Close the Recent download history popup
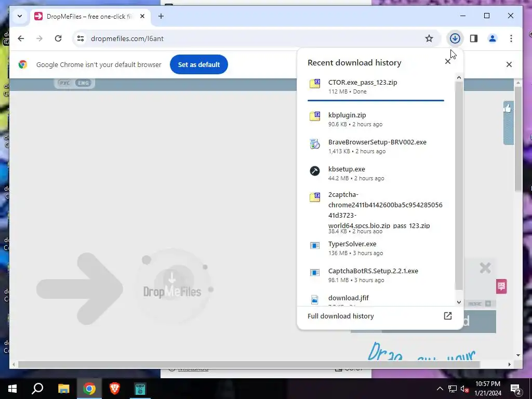Screen dimensions: 532x399 click(x=447, y=61)
